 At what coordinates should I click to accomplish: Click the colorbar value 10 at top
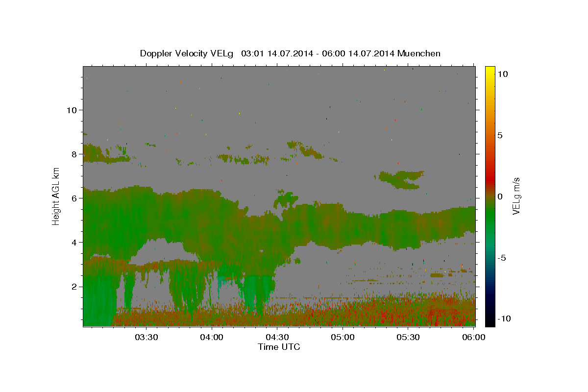[502, 74]
